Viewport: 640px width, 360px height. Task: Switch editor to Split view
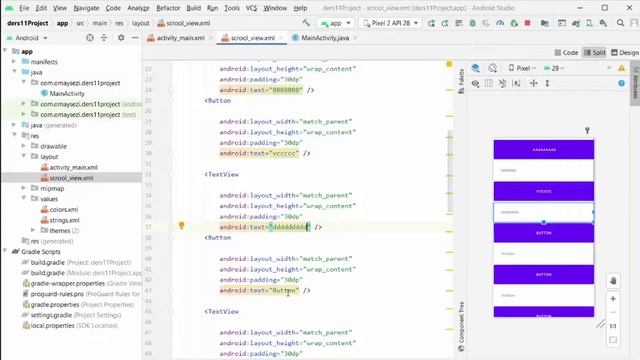point(595,53)
